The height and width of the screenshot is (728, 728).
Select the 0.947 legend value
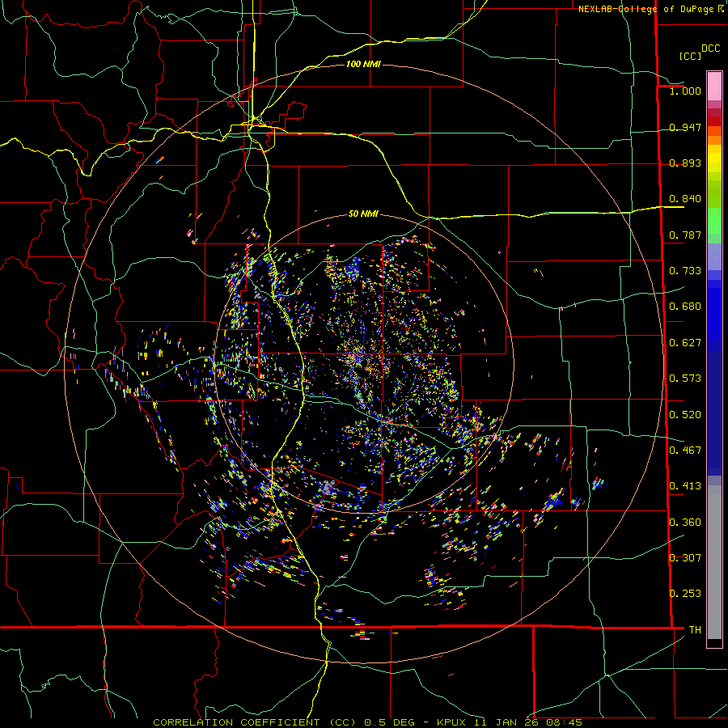coord(685,127)
